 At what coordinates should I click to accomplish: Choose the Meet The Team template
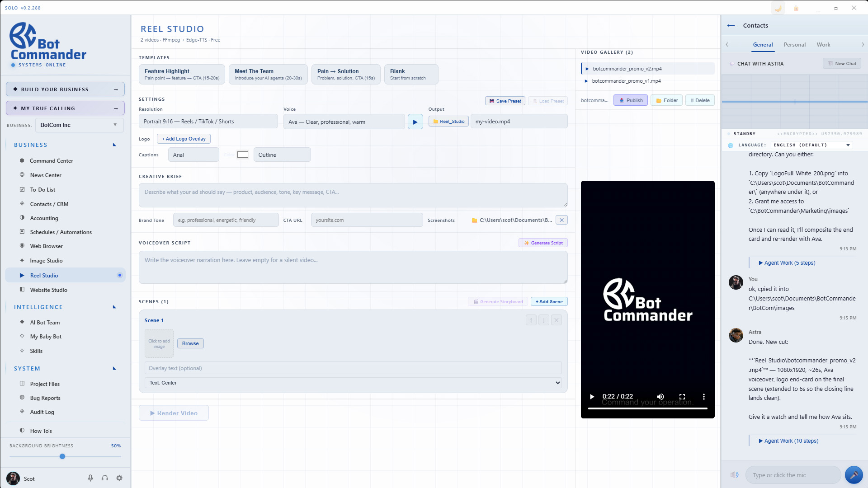(268, 75)
